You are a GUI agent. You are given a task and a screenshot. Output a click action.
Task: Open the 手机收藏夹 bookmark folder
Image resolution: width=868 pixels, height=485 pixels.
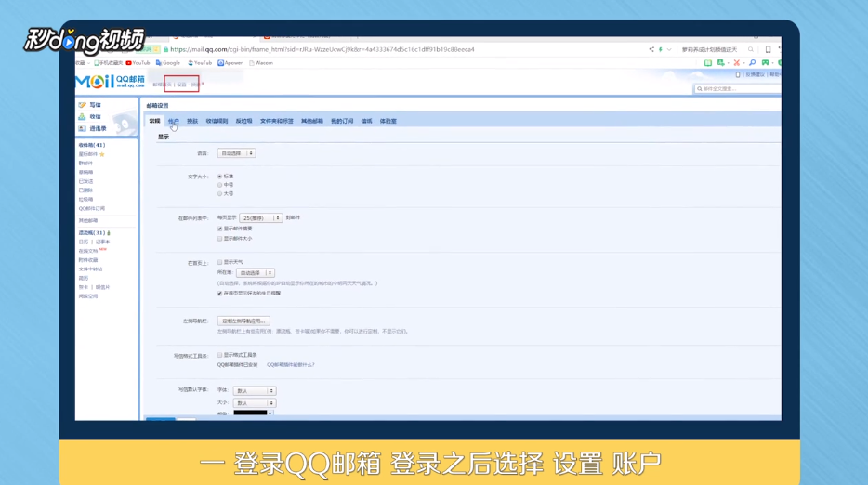(109, 63)
